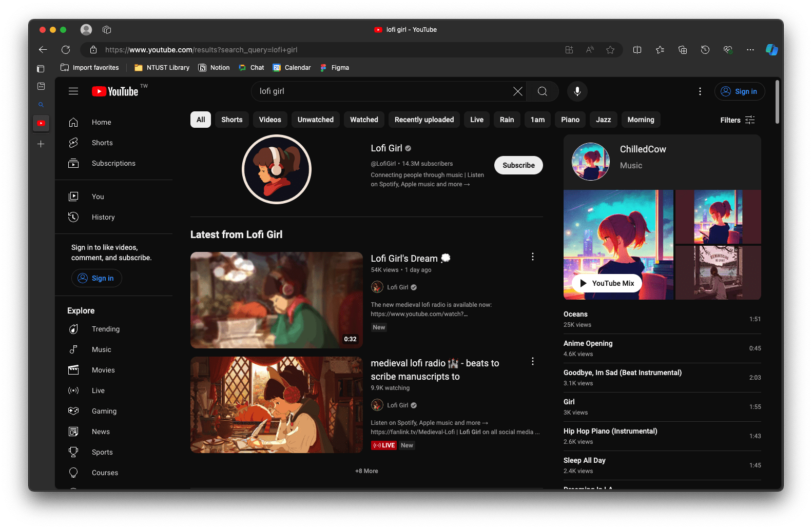Screen dimensions: 812x529
Task: Open History in sidebar
Action: pos(113,217)
